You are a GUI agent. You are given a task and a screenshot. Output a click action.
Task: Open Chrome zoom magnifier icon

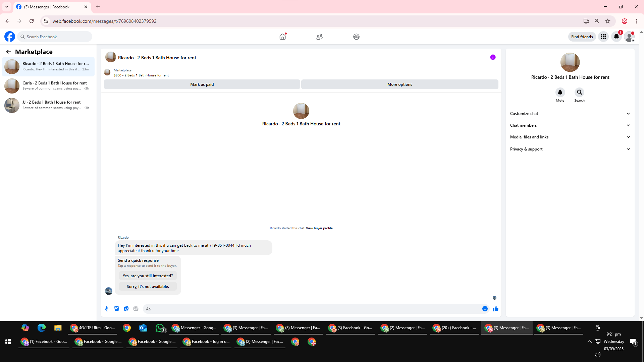(x=597, y=21)
